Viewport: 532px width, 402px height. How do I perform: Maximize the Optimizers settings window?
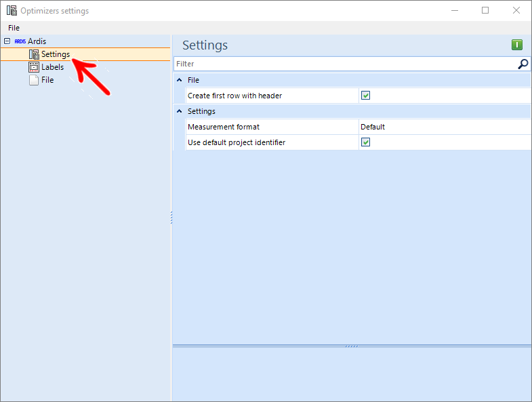(485, 11)
